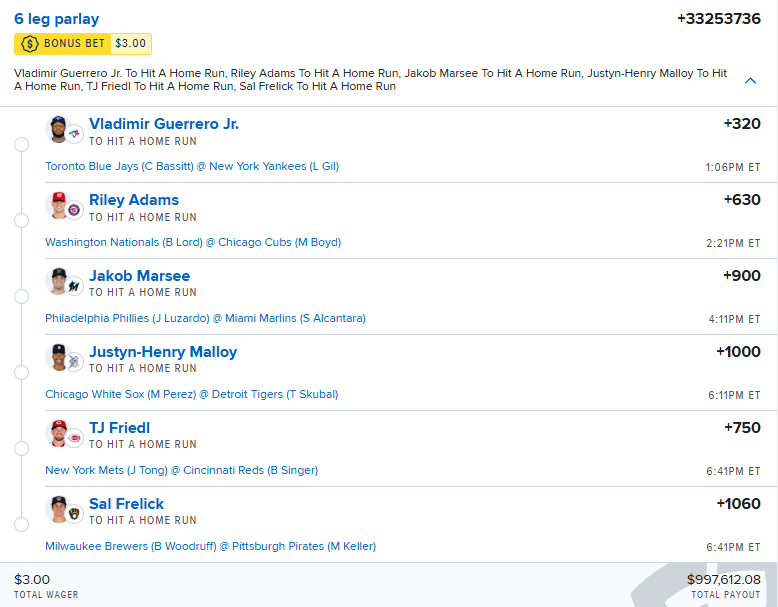Screen dimensions: 778x607
Task: Click the 2:21PM ET game time
Action: click(733, 243)
